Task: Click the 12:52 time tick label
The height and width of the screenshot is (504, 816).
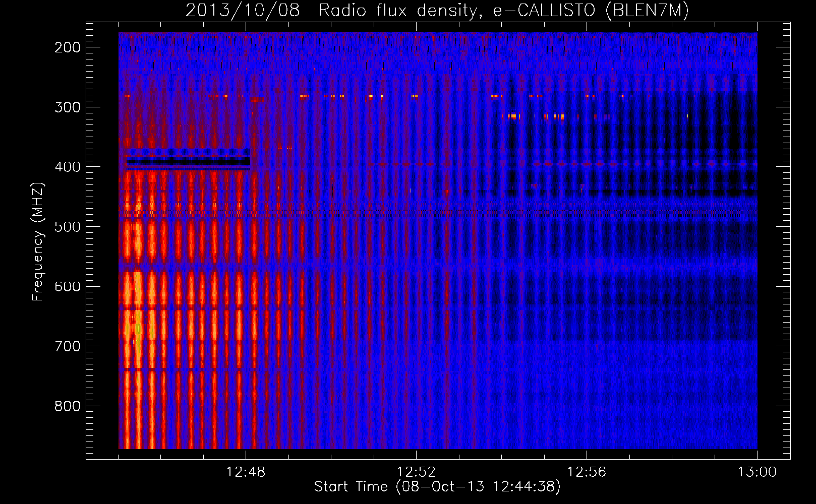Action: coord(416,472)
